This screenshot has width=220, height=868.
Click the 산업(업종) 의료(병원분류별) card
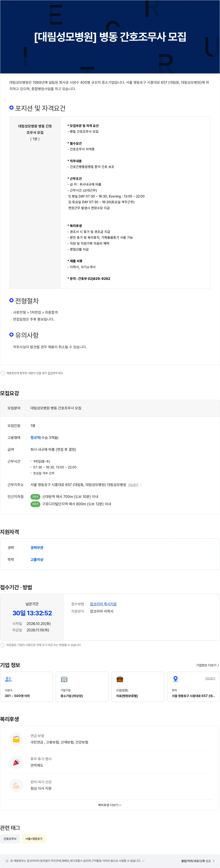click(x=138, y=687)
